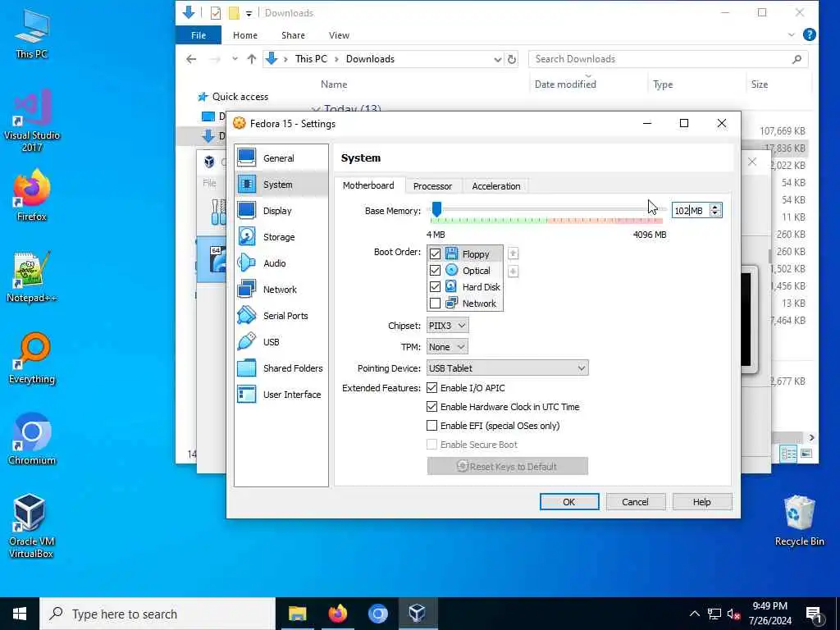Switch to Processor tab
Viewport: 840px width, 630px height.
[x=433, y=186]
